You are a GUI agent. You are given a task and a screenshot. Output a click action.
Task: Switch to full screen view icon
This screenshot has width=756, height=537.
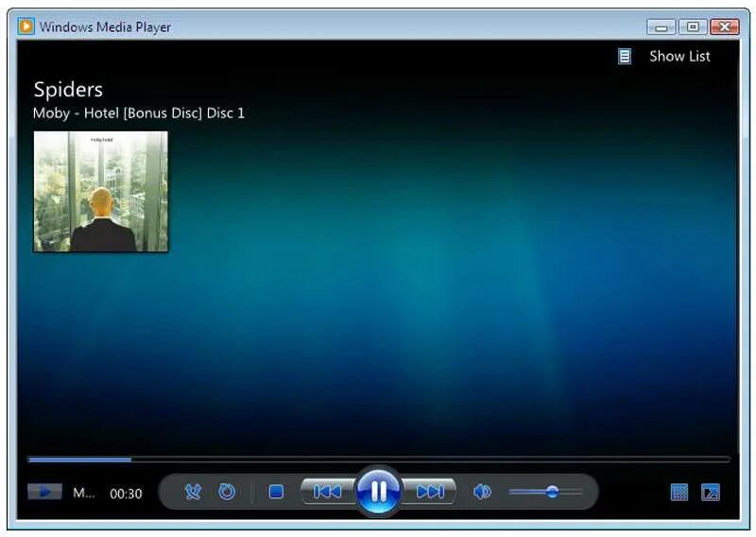(711, 493)
